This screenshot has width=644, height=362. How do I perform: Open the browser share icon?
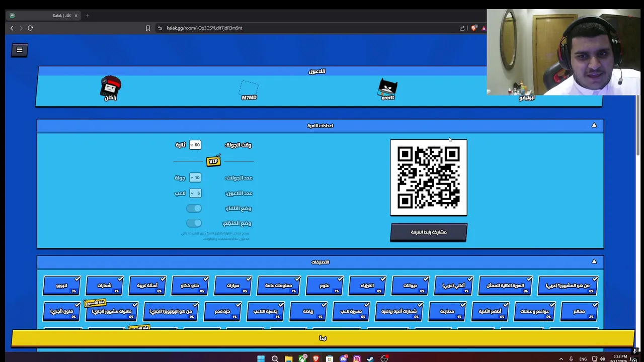[462, 28]
